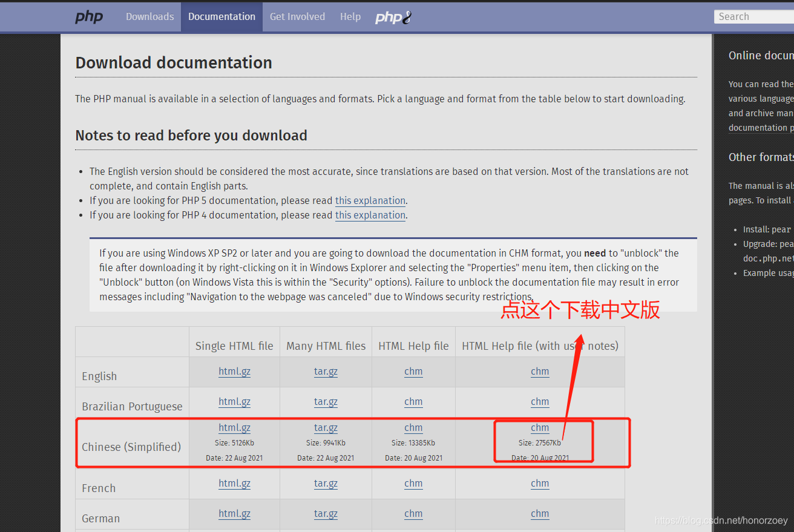The image size is (794, 532).
Task: Click 'Other formats' sidebar heading
Action: (761, 157)
